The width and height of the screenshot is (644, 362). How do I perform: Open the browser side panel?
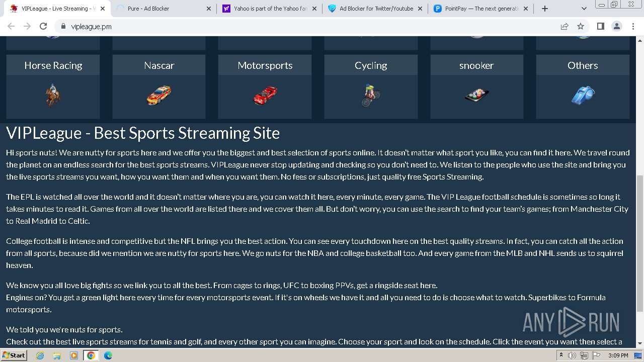point(600,26)
